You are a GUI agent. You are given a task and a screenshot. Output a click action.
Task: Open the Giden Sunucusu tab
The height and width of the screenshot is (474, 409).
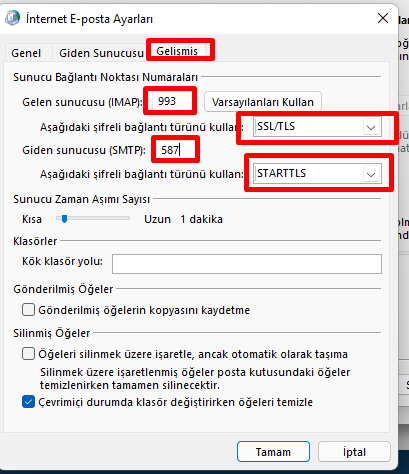[101, 53]
